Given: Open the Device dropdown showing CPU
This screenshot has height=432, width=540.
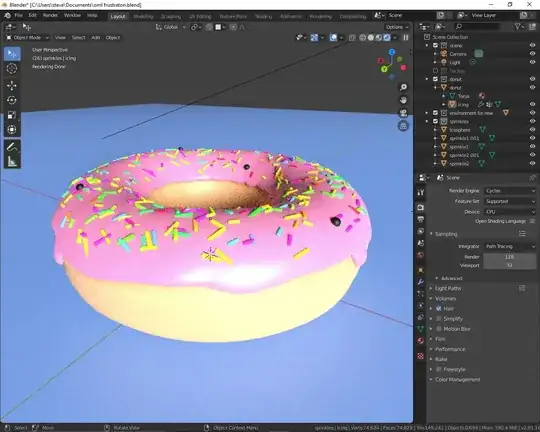Looking at the screenshot, I should point(510,212).
